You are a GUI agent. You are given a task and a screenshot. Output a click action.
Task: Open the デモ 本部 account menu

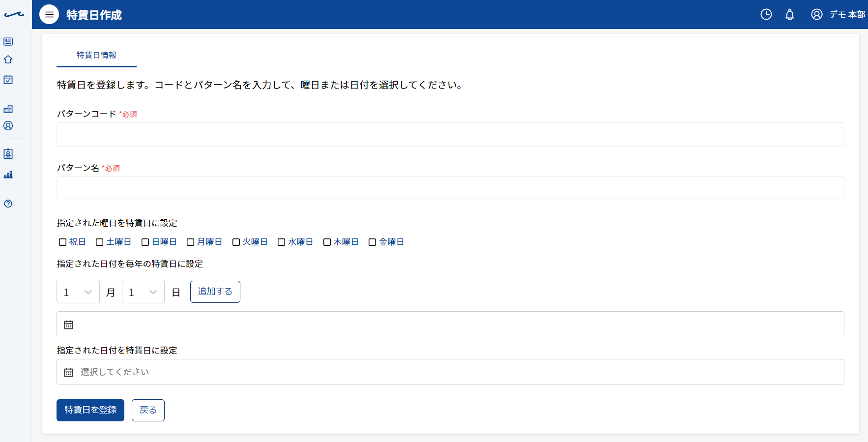tap(838, 15)
